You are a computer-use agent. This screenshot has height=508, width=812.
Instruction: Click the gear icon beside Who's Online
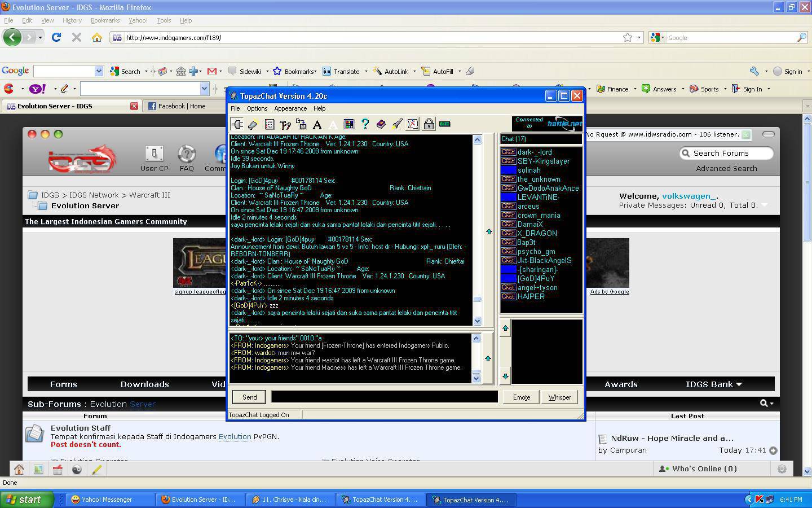tap(782, 469)
